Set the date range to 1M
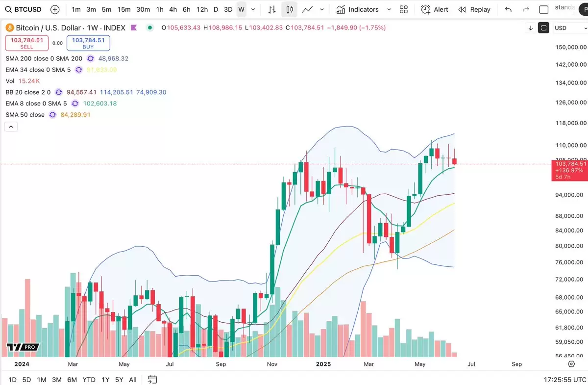The image size is (588, 385). (x=42, y=380)
